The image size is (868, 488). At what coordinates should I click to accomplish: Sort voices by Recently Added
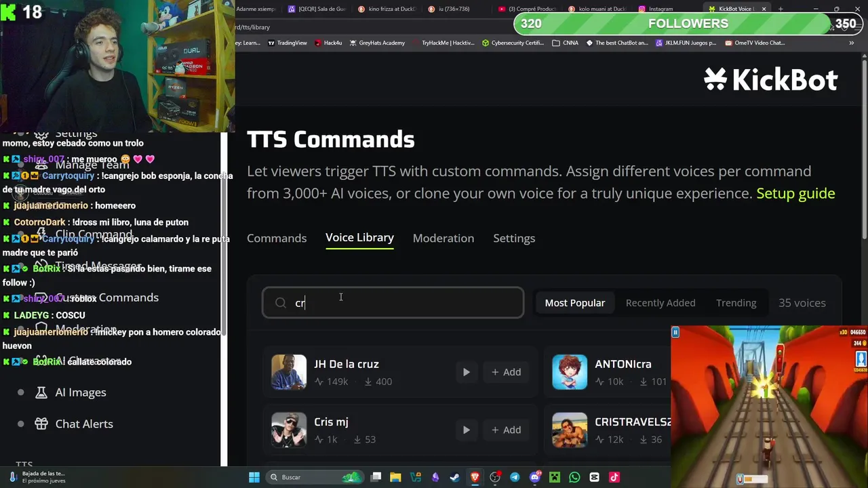[660, 303]
